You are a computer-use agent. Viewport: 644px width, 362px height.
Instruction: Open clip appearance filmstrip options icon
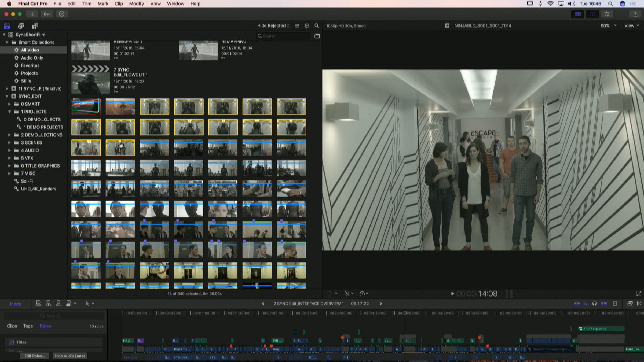[307, 26]
